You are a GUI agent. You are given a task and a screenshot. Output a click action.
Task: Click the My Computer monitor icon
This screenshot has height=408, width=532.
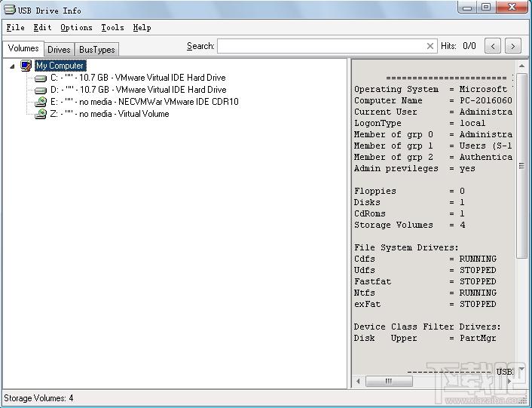pos(26,66)
